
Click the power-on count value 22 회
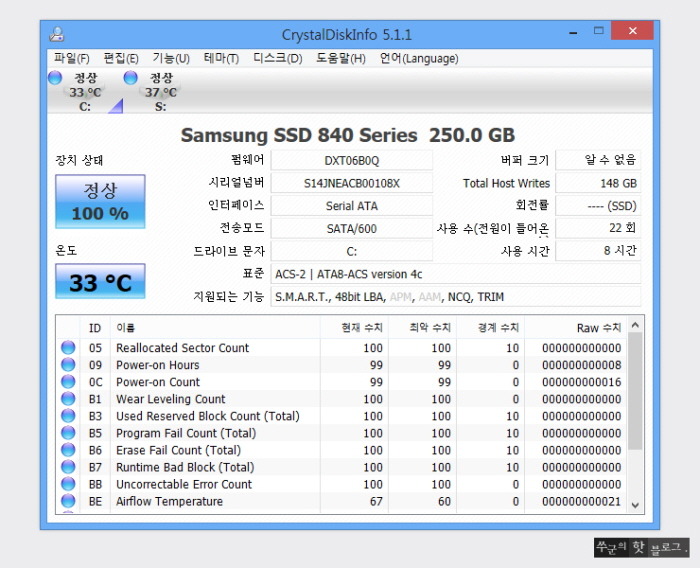tap(598, 228)
